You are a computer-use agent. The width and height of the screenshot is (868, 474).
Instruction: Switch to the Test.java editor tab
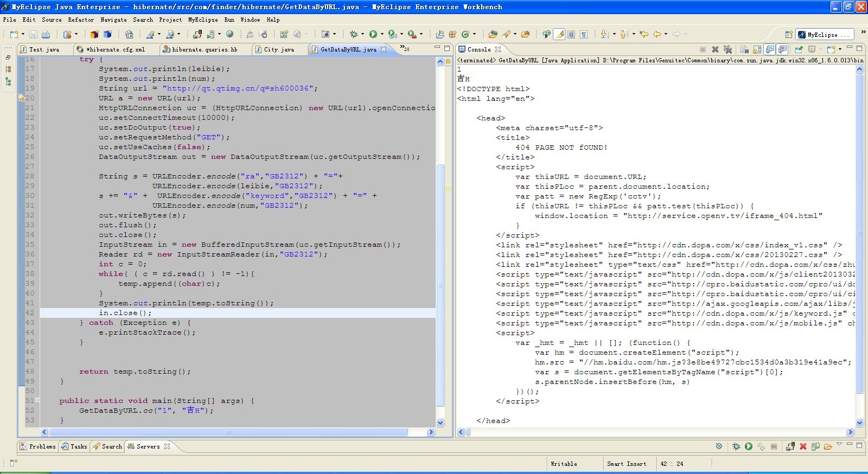(44, 49)
